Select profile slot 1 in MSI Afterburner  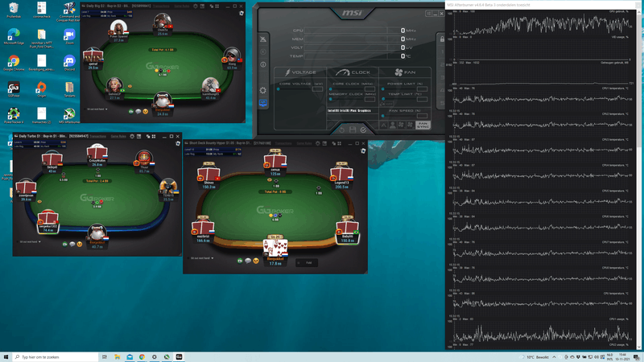(x=442, y=51)
